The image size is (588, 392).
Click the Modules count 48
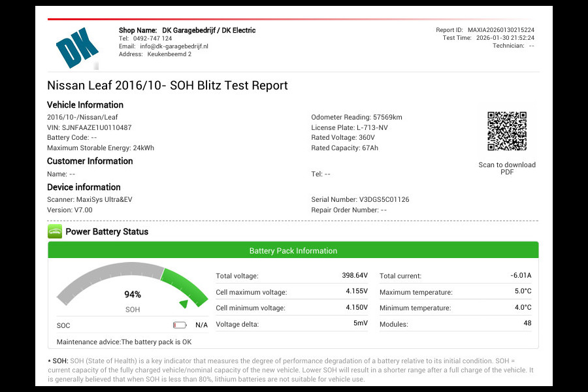tap(527, 323)
